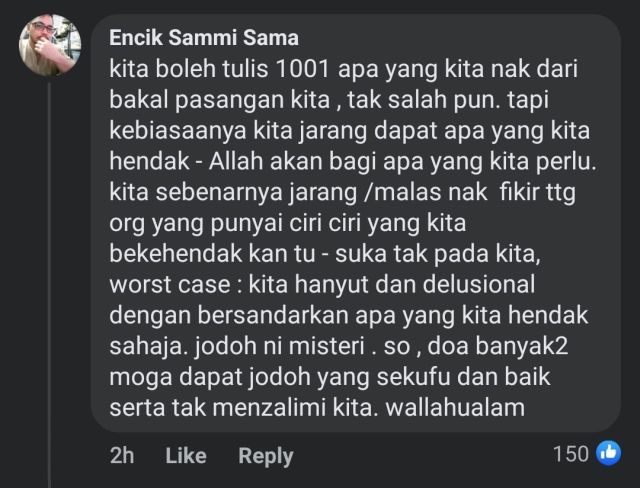Image resolution: width=640 pixels, height=488 pixels.
Task: Click the word delusional in the comment
Action: click(x=478, y=284)
